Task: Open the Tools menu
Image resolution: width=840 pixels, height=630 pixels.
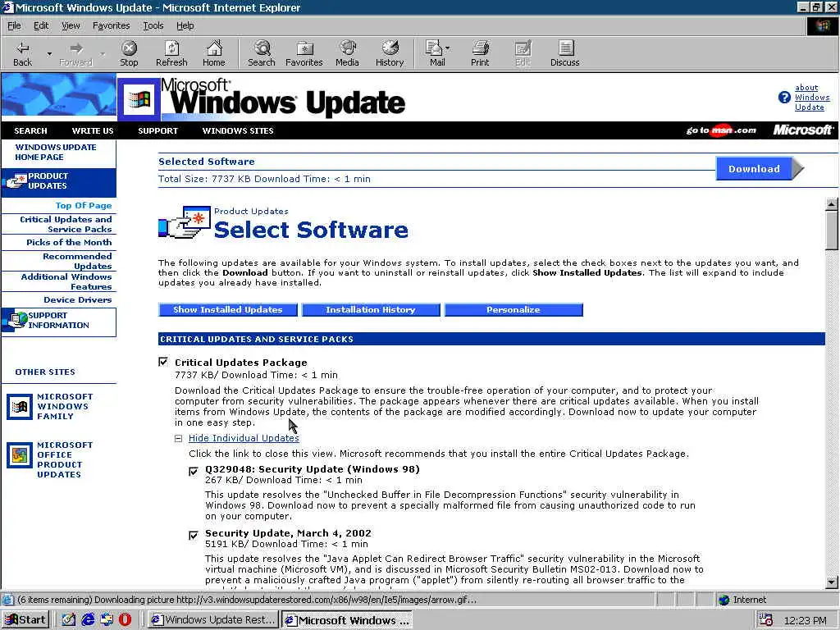Action: point(153,25)
